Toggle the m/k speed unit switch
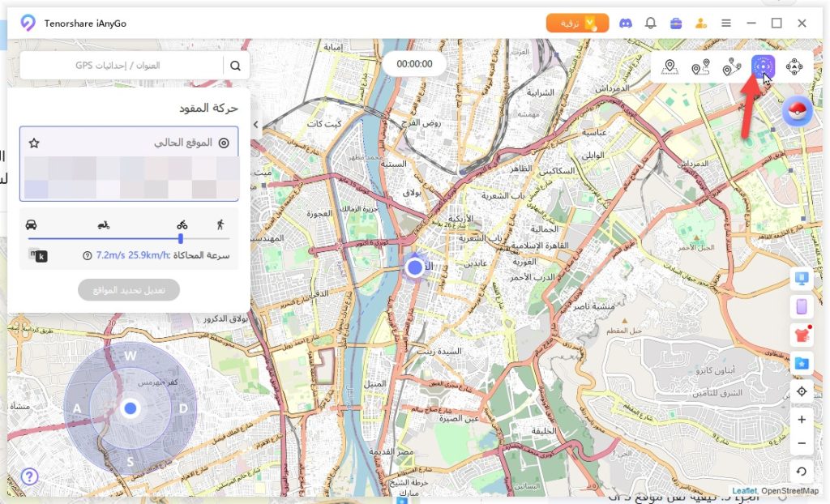Image resolution: width=830 pixels, height=504 pixels. point(37,255)
